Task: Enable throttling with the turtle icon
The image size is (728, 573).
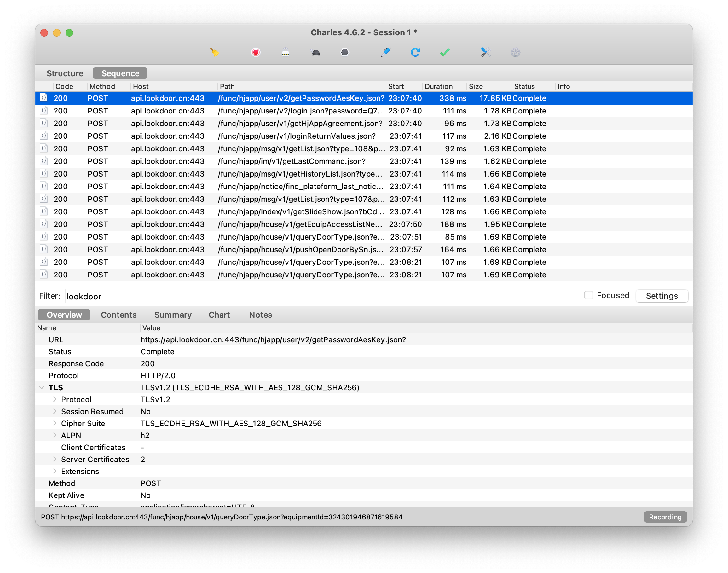Action: pyautogui.click(x=315, y=53)
